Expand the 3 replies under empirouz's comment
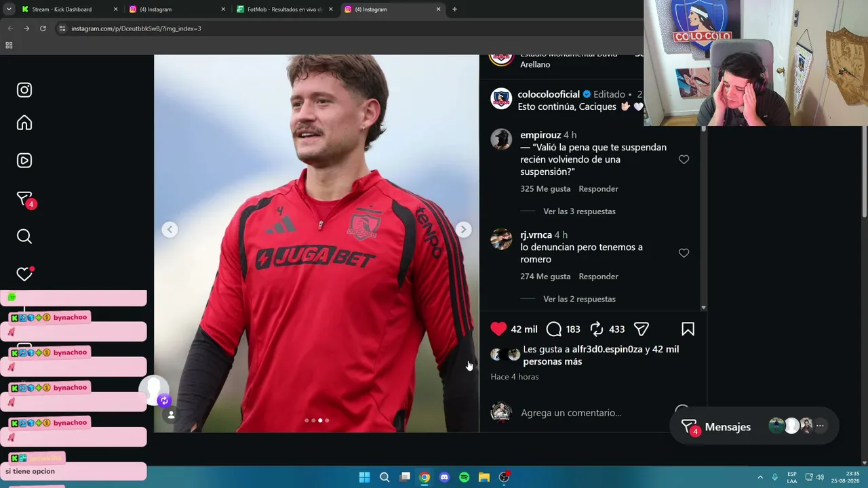 pos(579,211)
